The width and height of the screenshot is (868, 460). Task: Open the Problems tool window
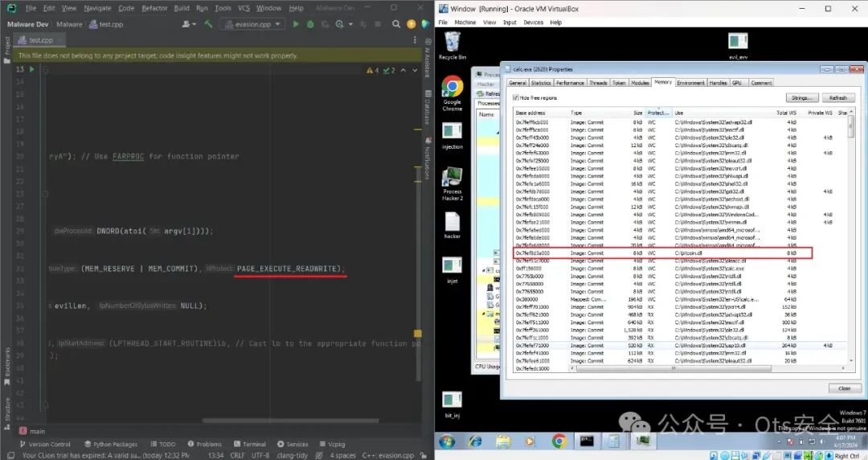[204, 444]
